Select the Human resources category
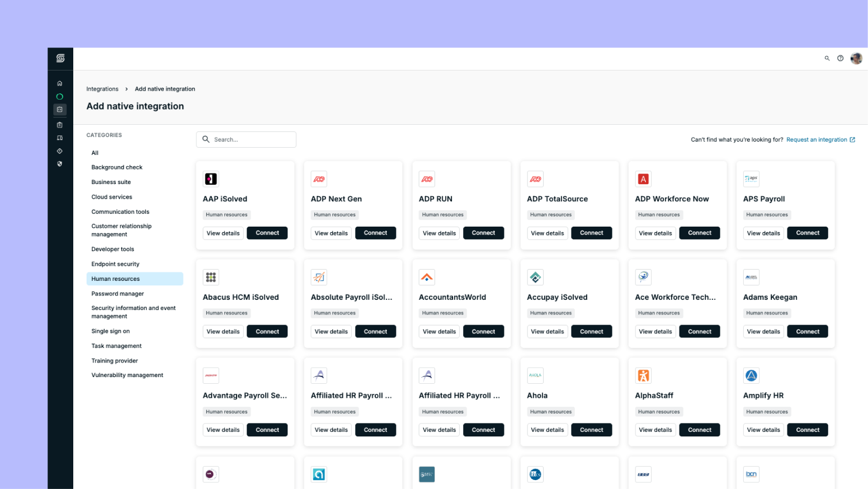 click(x=115, y=279)
